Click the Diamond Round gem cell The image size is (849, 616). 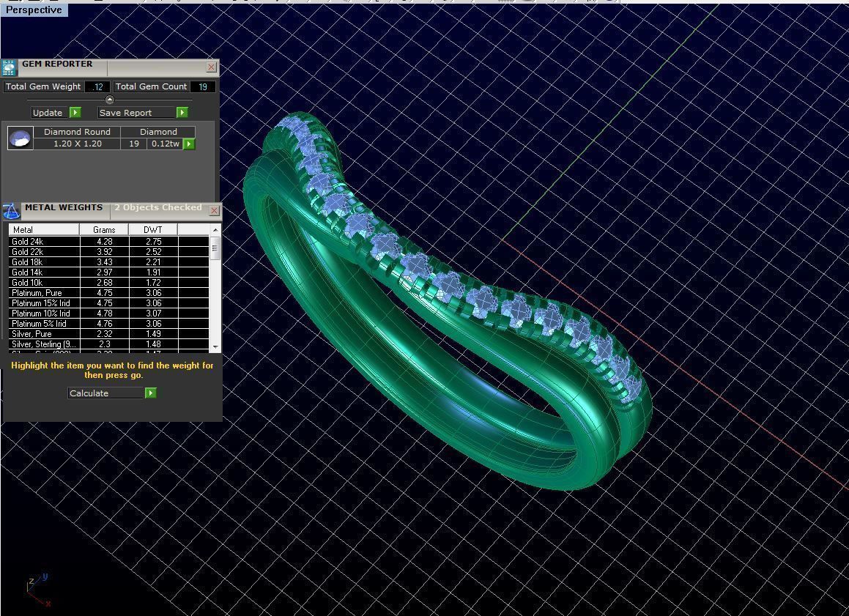pyautogui.click(x=77, y=132)
